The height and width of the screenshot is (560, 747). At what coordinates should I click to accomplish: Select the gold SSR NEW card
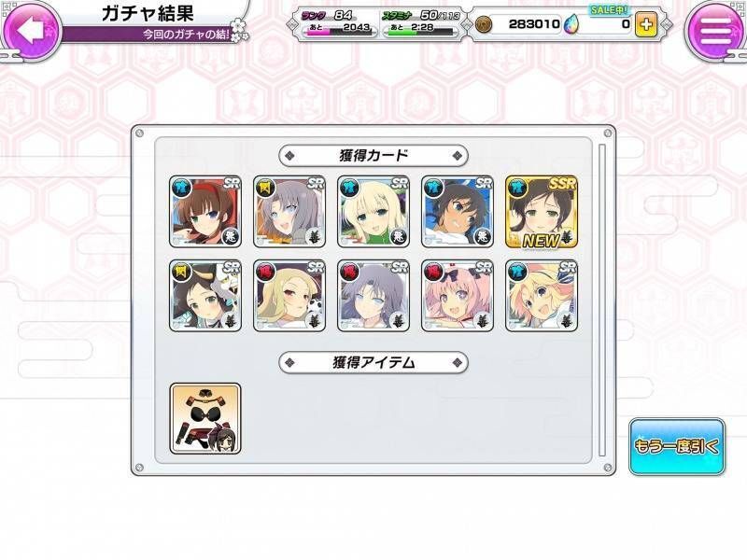pos(542,212)
